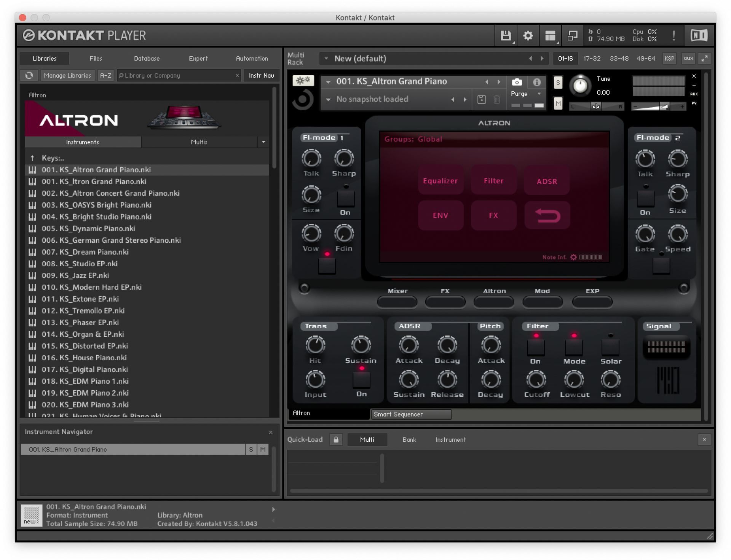This screenshot has width=731, height=560.
Task: Toggle the Trans On switch
Action: (361, 380)
